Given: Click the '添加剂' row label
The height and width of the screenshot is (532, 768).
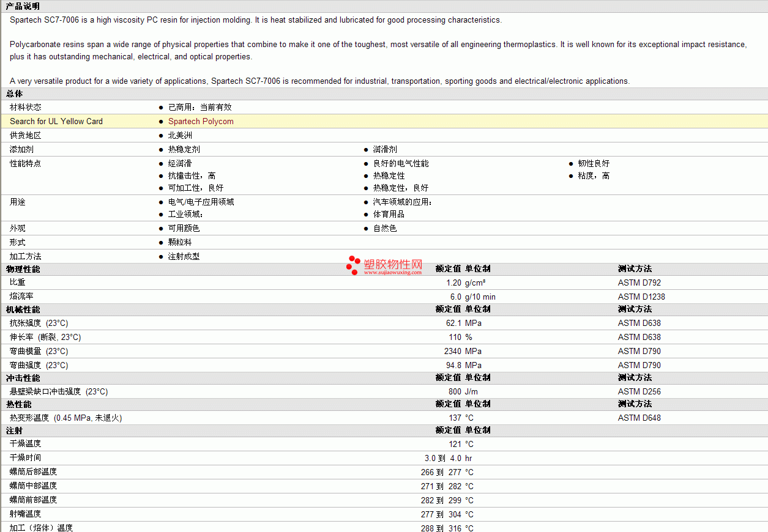Looking at the screenshot, I should click(x=21, y=149).
